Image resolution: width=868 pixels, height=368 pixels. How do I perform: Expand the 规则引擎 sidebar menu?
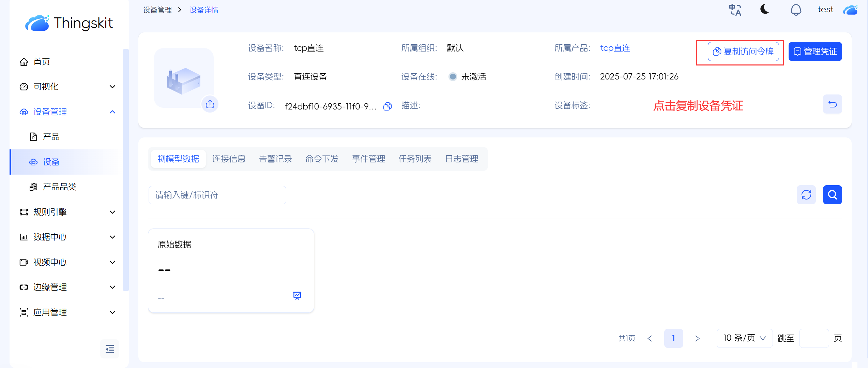coord(68,212)
